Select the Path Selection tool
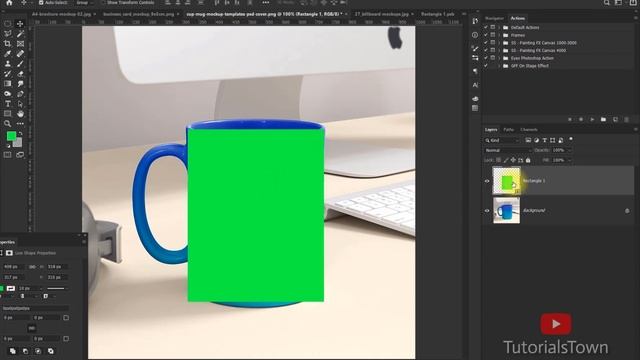This screenshot has width=640, height=360. click(x=20, y=104)
